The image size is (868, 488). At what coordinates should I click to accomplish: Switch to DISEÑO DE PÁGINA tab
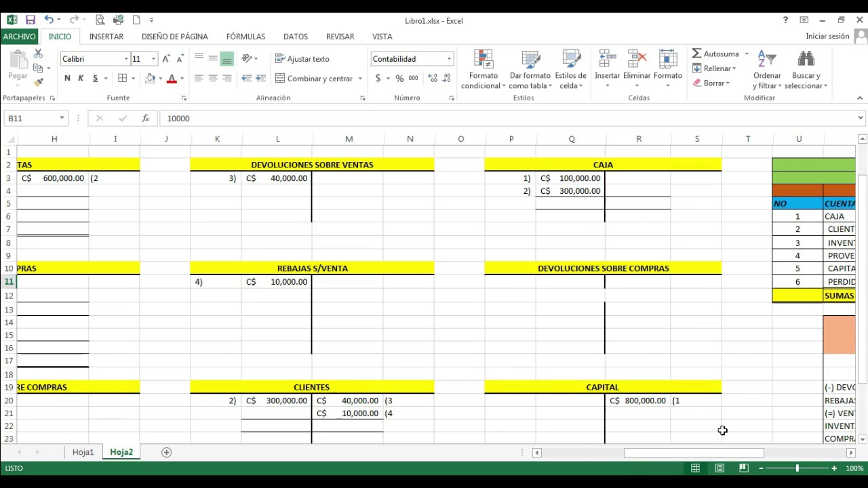click(x=175, y=37)
